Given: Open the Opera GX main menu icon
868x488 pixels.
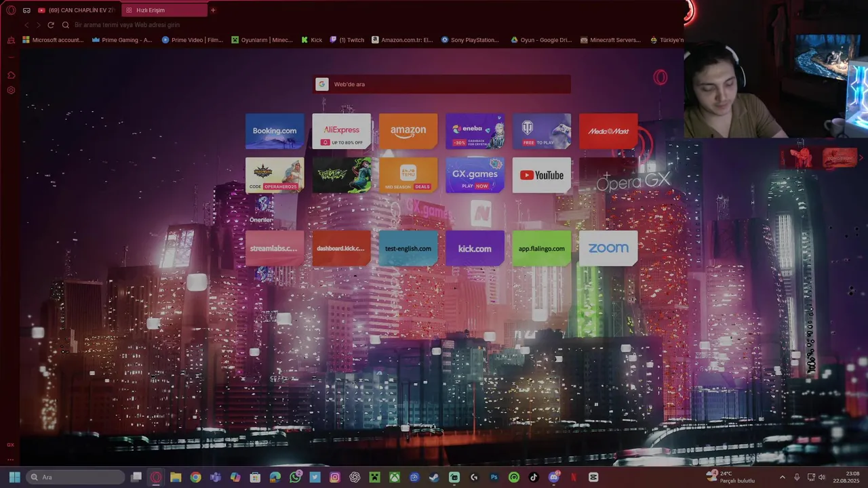Looking at the screenshot, I should click(11, 10).
